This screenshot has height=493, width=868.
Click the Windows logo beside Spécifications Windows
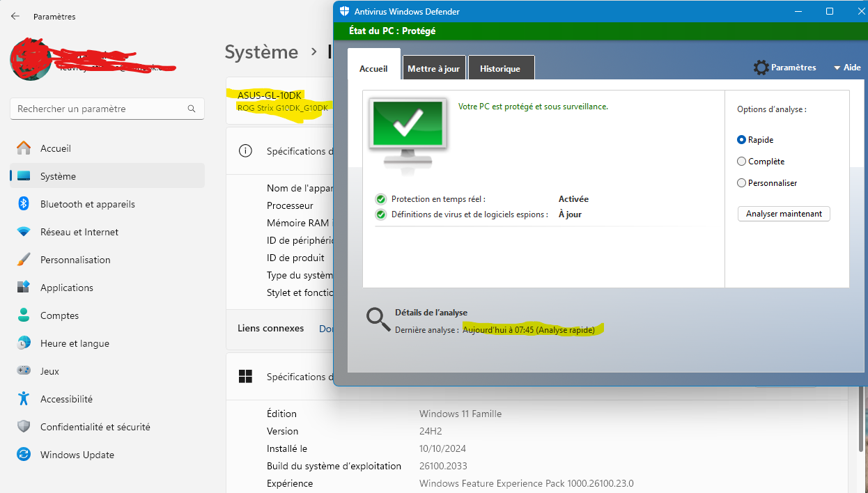tap(245, 377)
